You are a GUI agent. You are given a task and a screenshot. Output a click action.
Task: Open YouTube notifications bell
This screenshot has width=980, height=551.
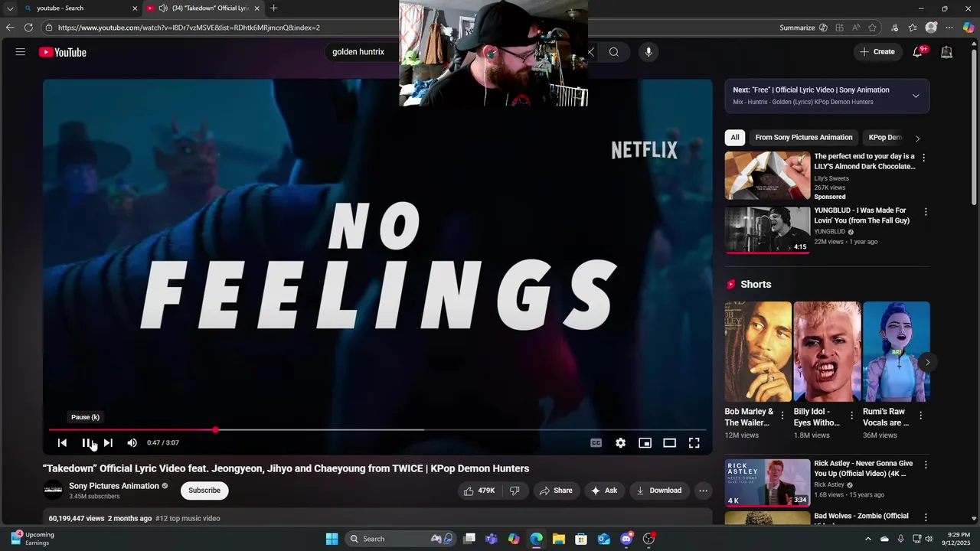pyautogui.click(x=917, y=52)
